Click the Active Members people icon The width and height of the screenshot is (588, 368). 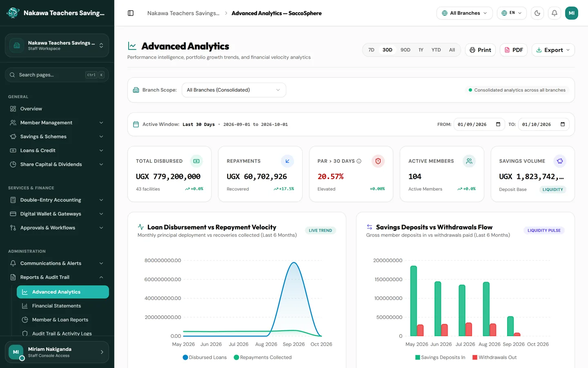[469, 161]
